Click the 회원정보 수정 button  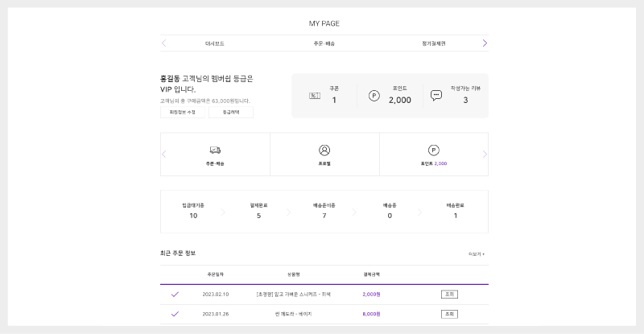(x=182, y=113)
